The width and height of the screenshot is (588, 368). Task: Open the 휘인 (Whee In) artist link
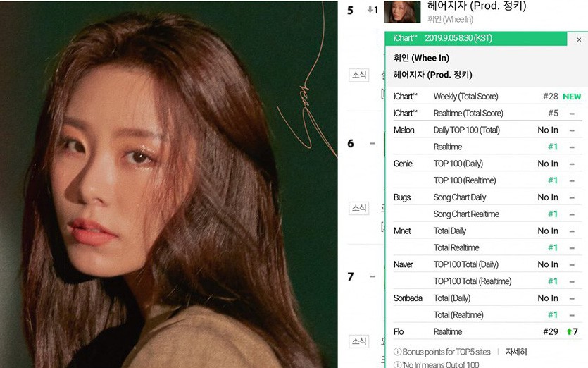point(450,19)
